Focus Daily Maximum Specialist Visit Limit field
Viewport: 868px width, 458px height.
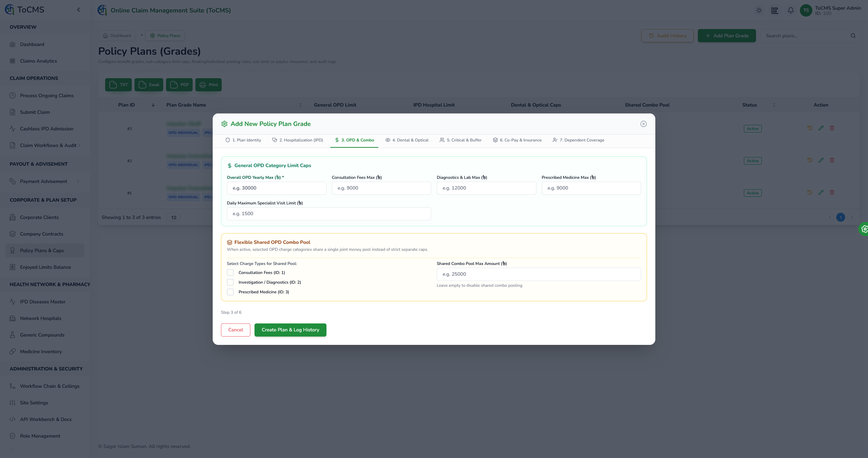(x=329, y=214)
